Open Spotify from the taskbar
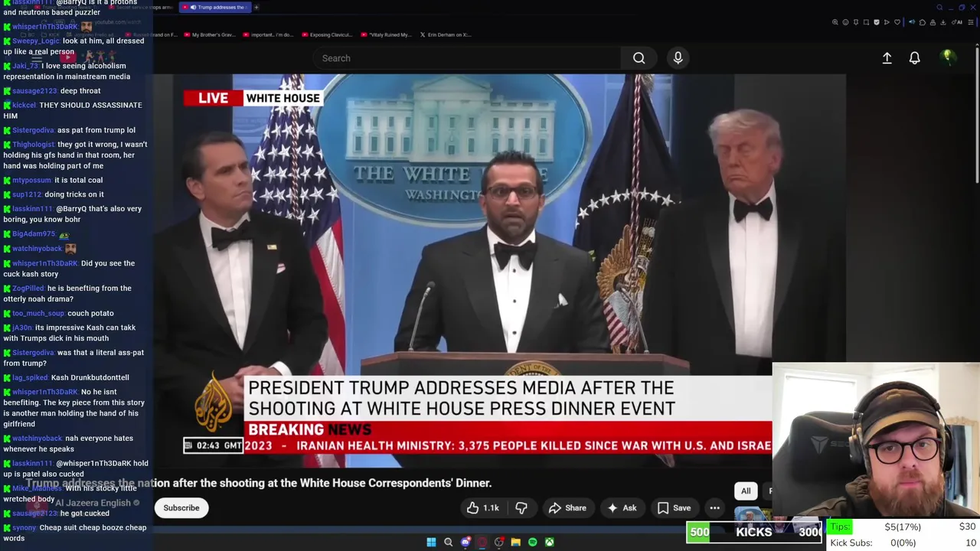 pyautogui.click(x=533, y=542)
